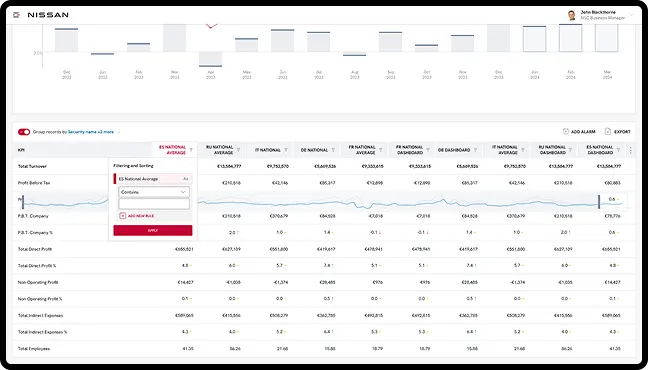This screenshot has height=370, width=648.
Task: Select the ES National Average rule in filter popup
Action: [x=153, y=179]
